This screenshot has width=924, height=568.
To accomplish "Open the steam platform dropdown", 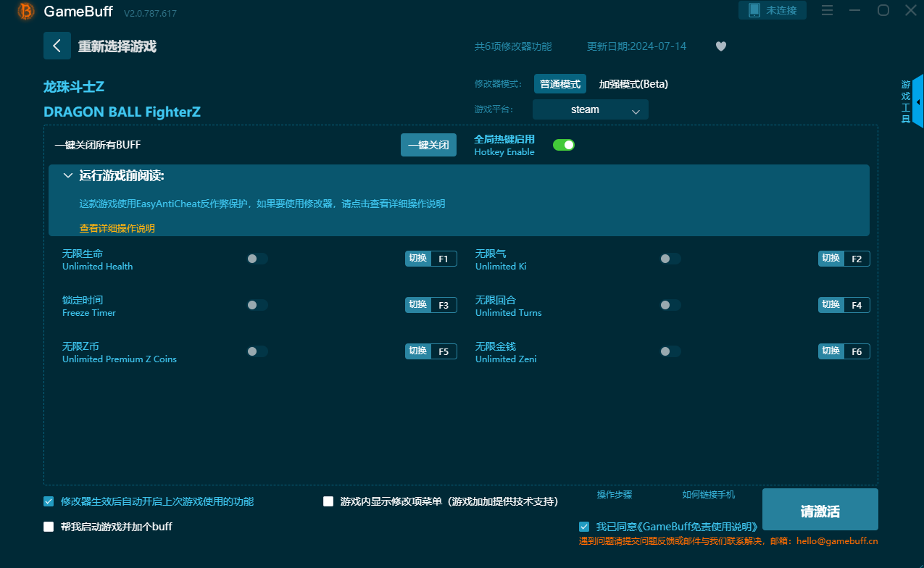I will [590, 109].
